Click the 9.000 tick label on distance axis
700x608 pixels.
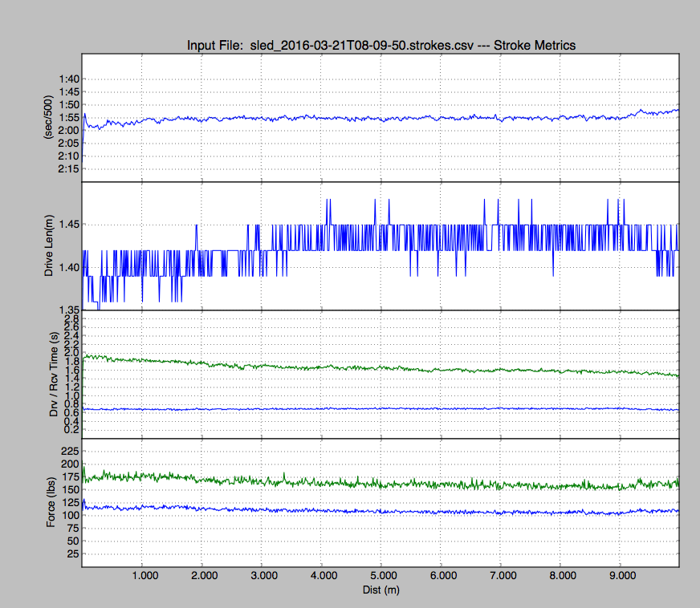[x=620, y=576]
